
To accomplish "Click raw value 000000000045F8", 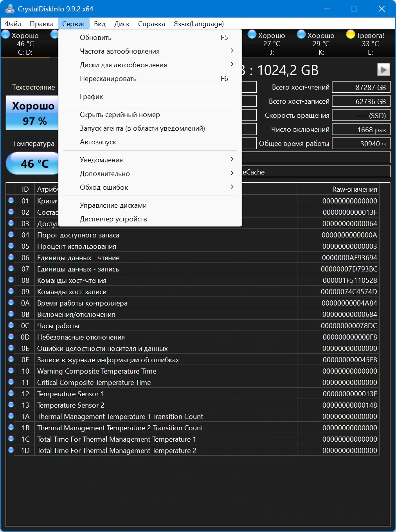I will tap(350, 359).
